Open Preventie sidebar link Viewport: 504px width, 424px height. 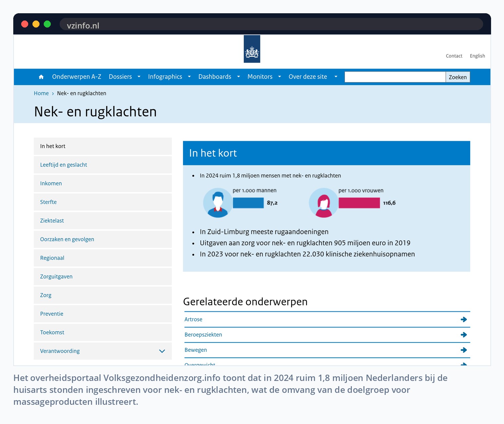point(103,314)
